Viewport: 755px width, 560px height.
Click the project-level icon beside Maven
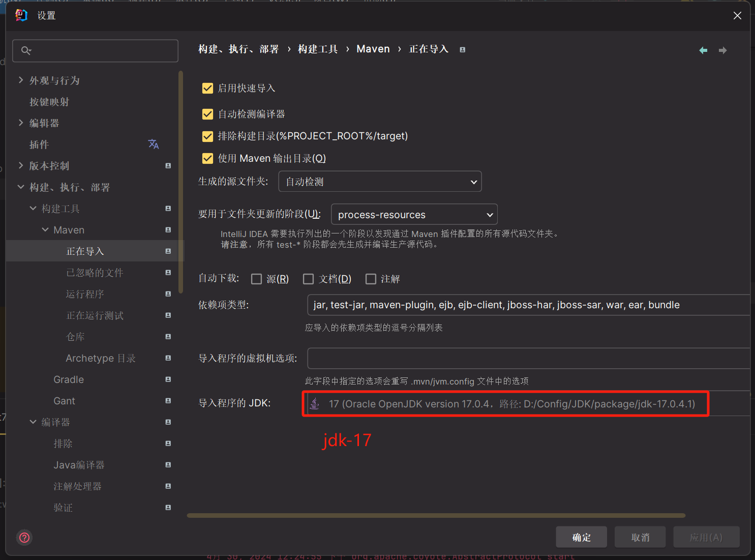168,230
